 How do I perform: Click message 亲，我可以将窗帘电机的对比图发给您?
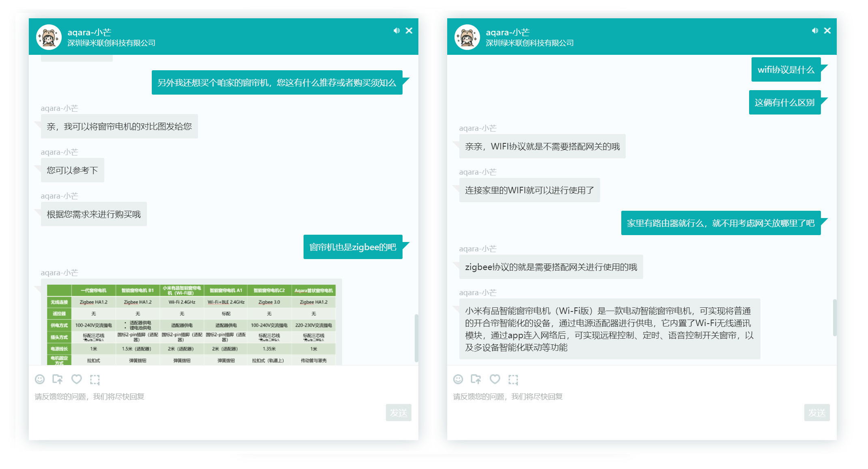(x=119, y=126)
